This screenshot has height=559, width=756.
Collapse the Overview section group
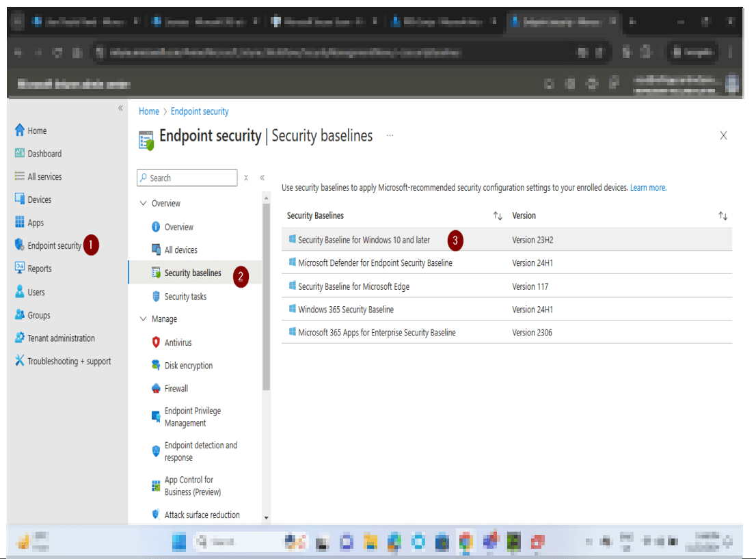[143, 204]
